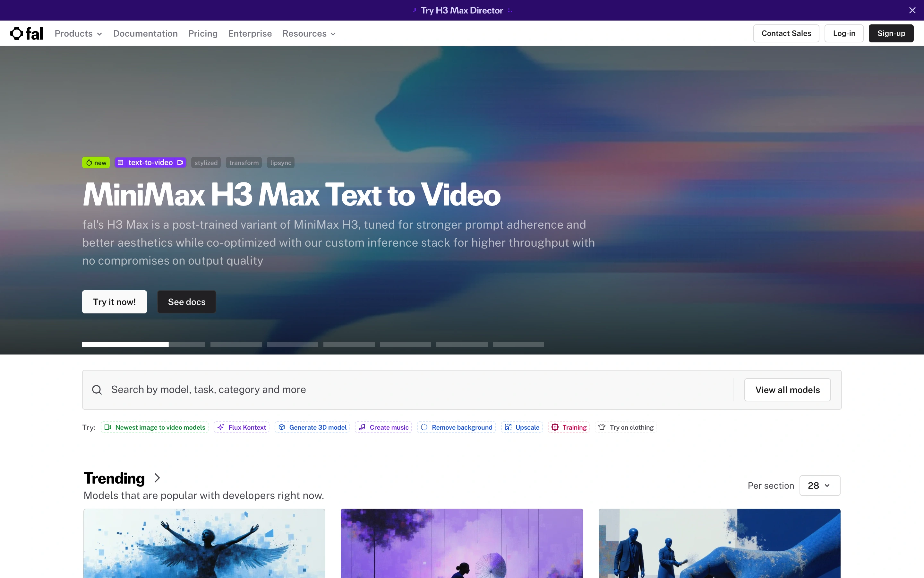This screenshot has width=924, height=578.
Task: Open the blue suited figures model thumbnail
Action: pos(719,543)
